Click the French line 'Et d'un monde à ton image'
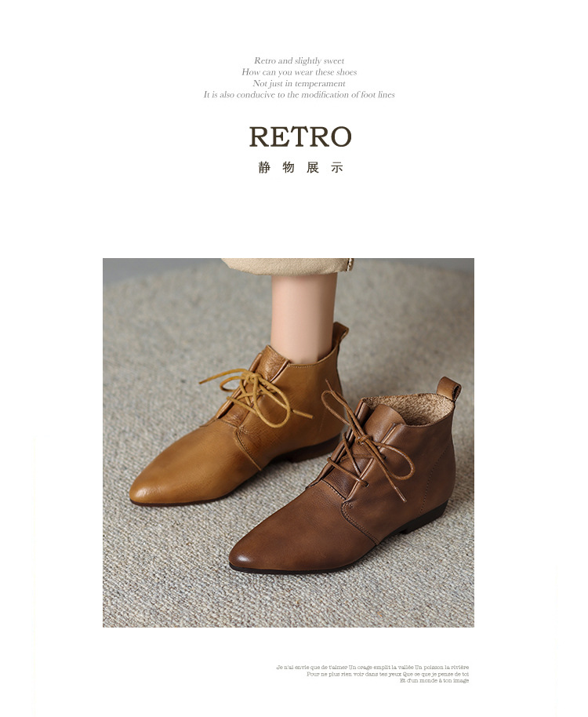The image size is (588, 717). (434, 680)
